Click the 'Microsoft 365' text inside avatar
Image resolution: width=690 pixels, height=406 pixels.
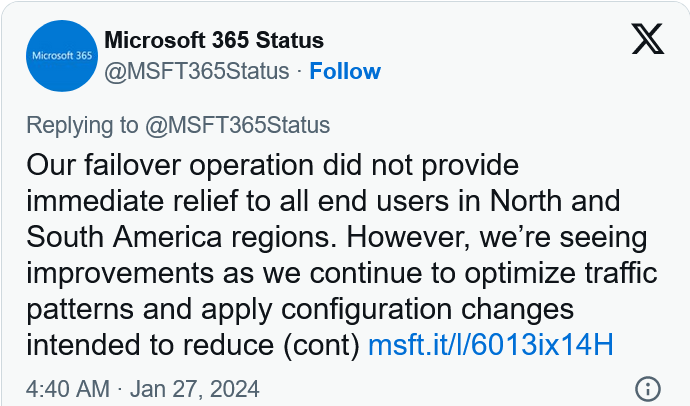tap(62, 56)
